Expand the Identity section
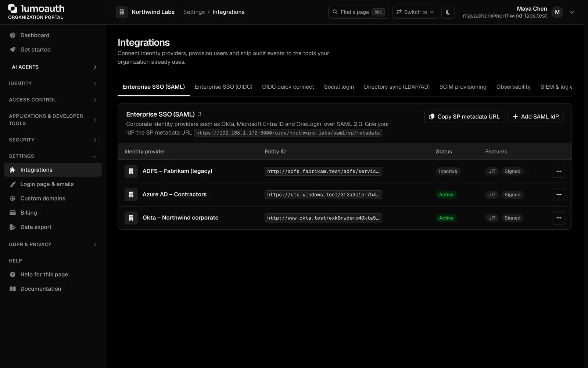Viewport: 588px width, 368px height. (x=53, y=84)
